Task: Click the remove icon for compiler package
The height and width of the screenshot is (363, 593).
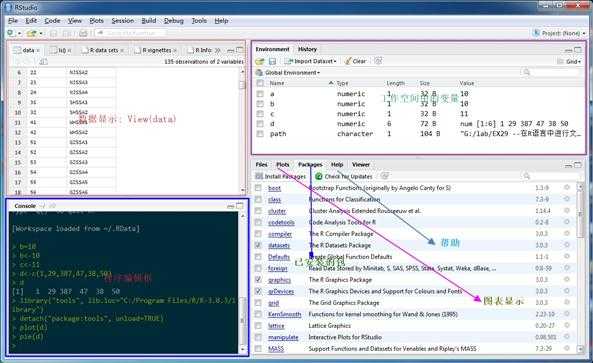Action: pyautogui.click(x=567, y=233)
